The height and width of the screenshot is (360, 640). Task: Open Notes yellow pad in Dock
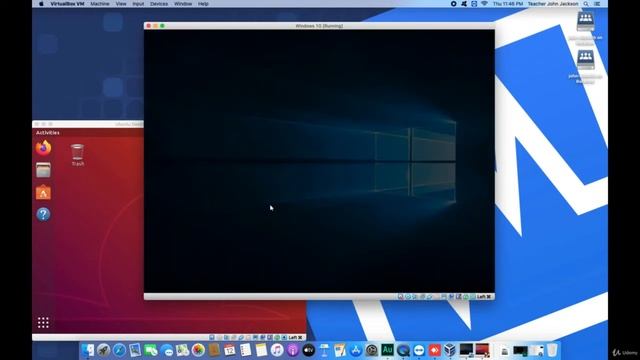pos(261,350)
